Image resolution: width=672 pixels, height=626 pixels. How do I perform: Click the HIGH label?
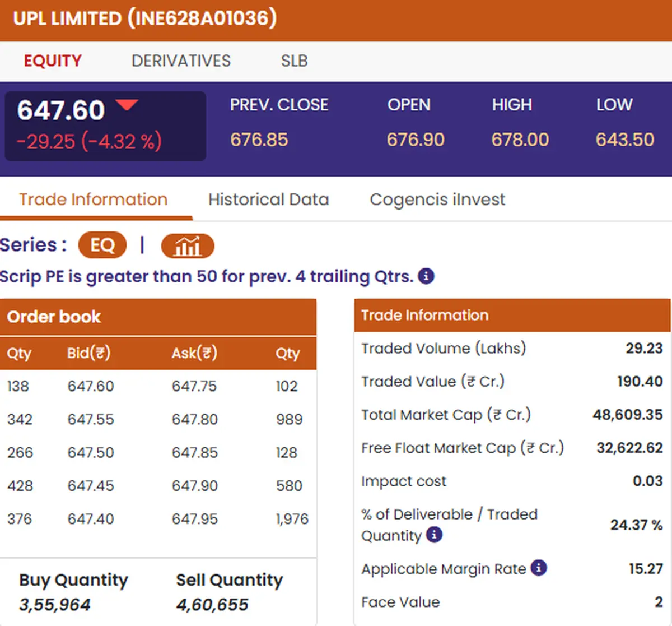pyautogui.click(x=512, y=105)
